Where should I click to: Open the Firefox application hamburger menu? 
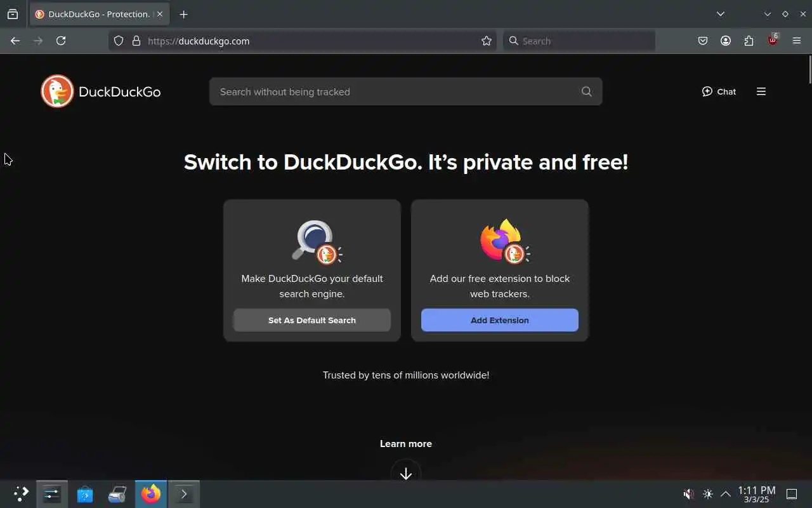coord(797,41)
